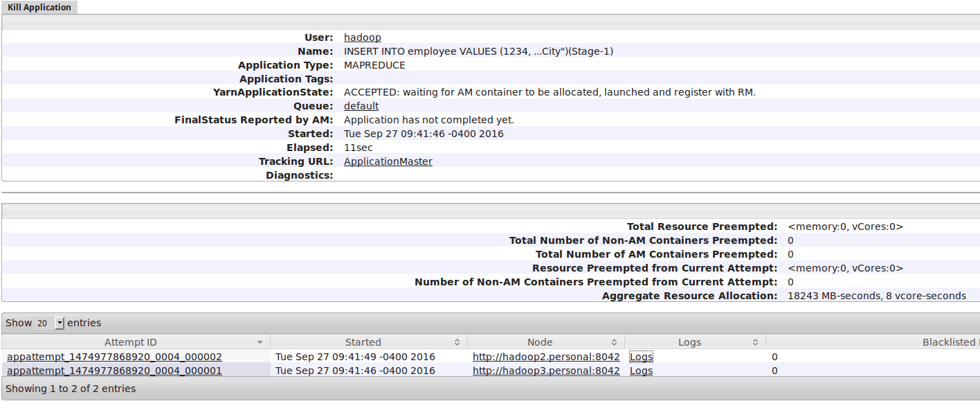Open the hadoop user link

point(362,37)
